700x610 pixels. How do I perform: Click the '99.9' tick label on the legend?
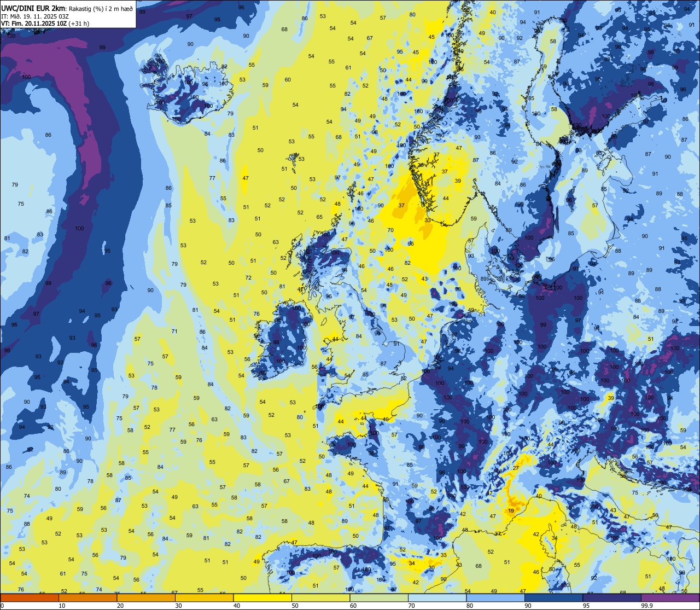coord(647,606)
